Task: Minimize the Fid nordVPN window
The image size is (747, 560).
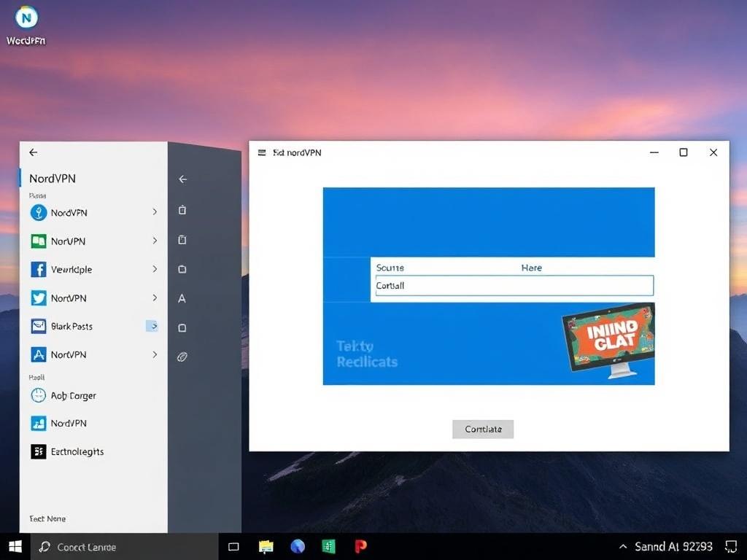Action: (654, 152)
